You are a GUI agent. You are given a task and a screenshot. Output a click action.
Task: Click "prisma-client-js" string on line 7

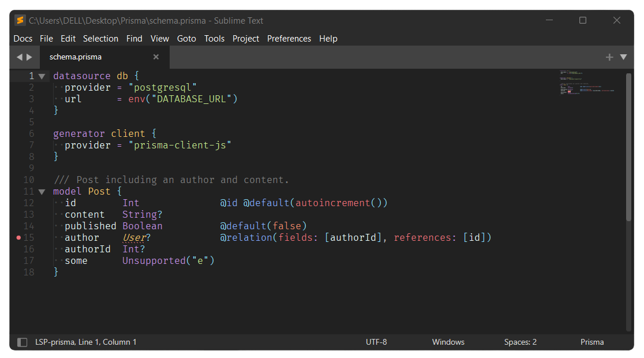click(180, 145)
